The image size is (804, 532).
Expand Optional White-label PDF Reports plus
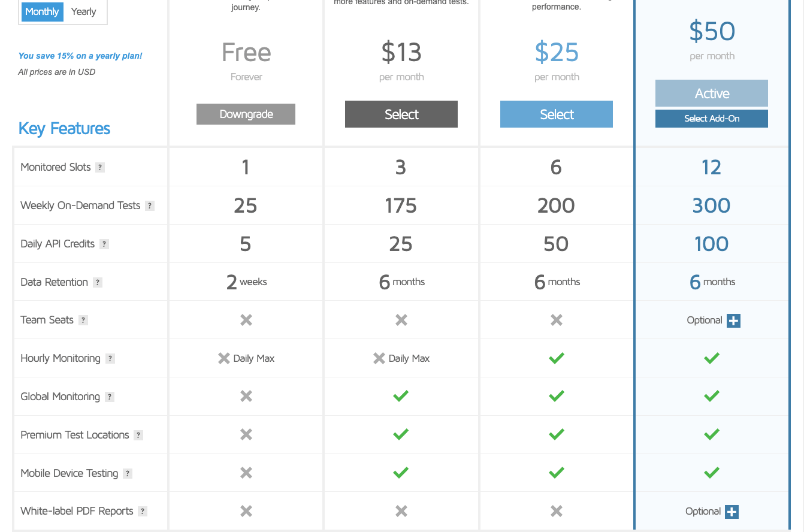[732, 512]
